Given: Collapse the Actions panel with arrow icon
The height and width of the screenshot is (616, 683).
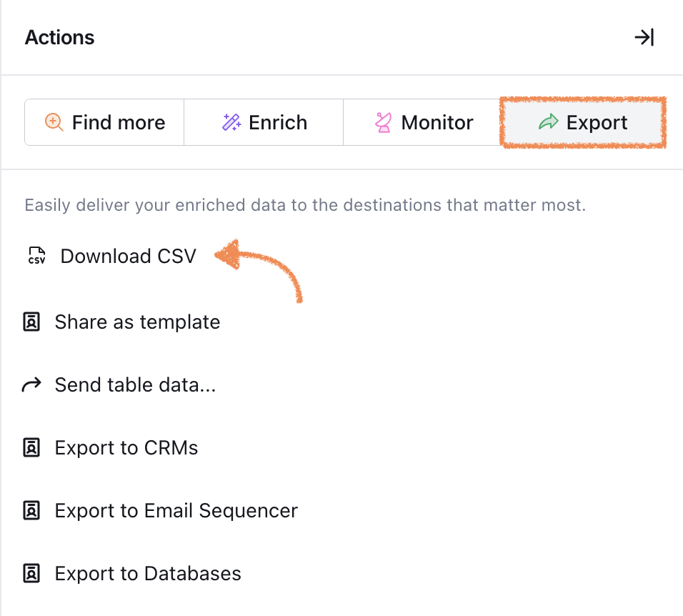Looking at the screenshot, I should coord(644,37).
